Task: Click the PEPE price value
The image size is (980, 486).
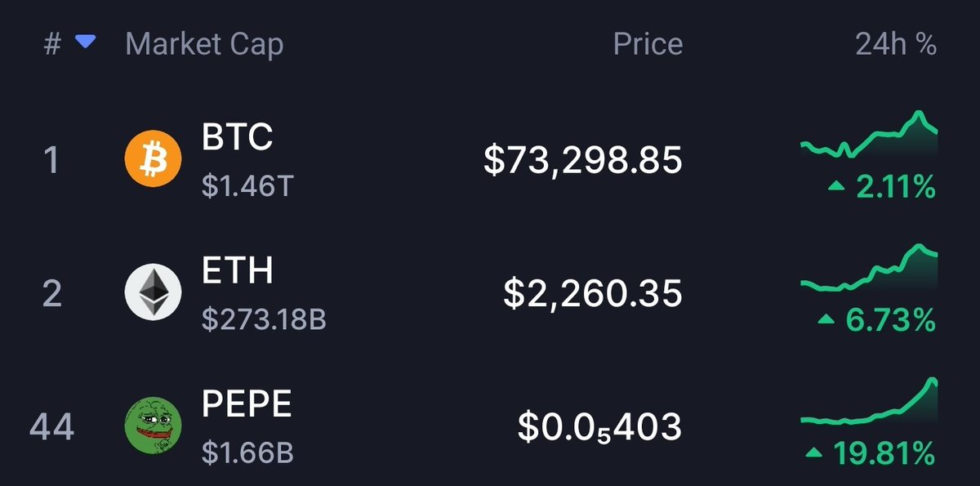Action: 599,426
